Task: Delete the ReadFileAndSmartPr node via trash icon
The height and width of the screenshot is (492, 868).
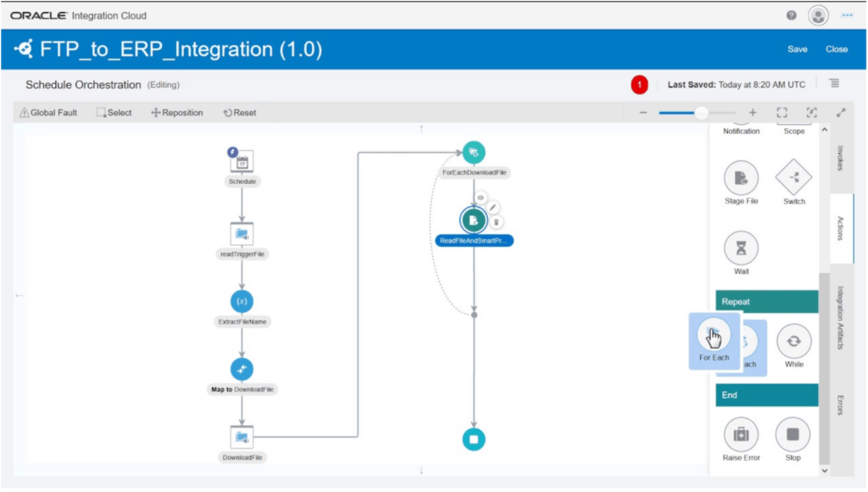Action: tap(497, 221)
